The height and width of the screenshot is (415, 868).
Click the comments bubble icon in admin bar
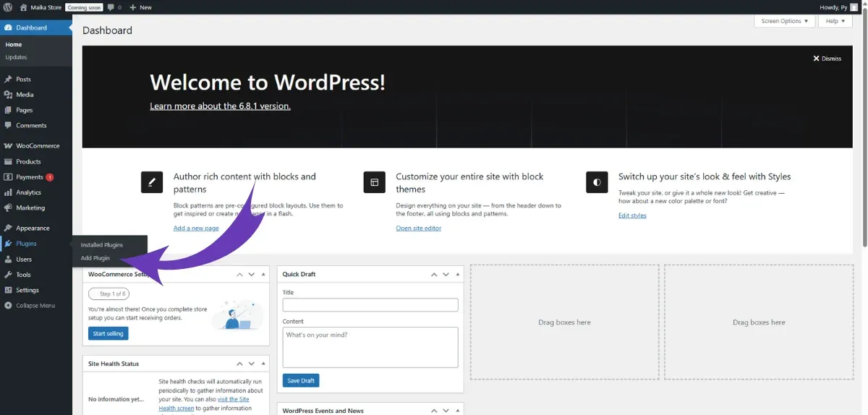tap(111, 7)
